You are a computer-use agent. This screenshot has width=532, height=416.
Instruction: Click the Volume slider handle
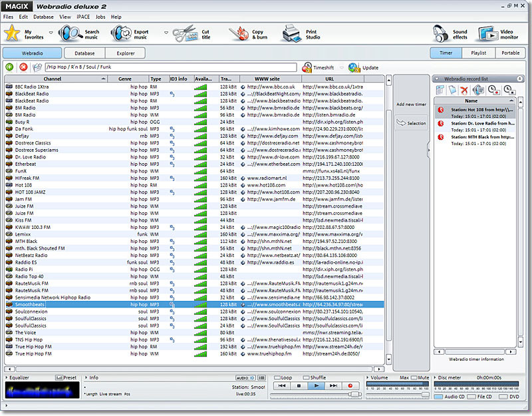tap(425, 395)
